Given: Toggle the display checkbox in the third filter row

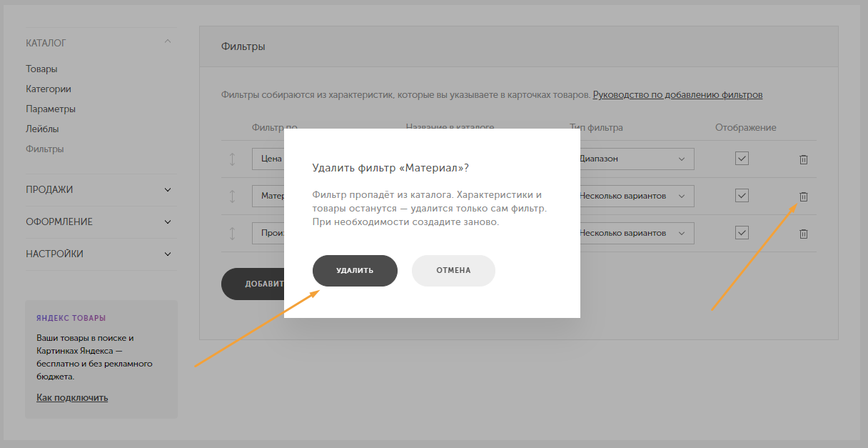Looking at the screenshot, I should coord(742,233).
